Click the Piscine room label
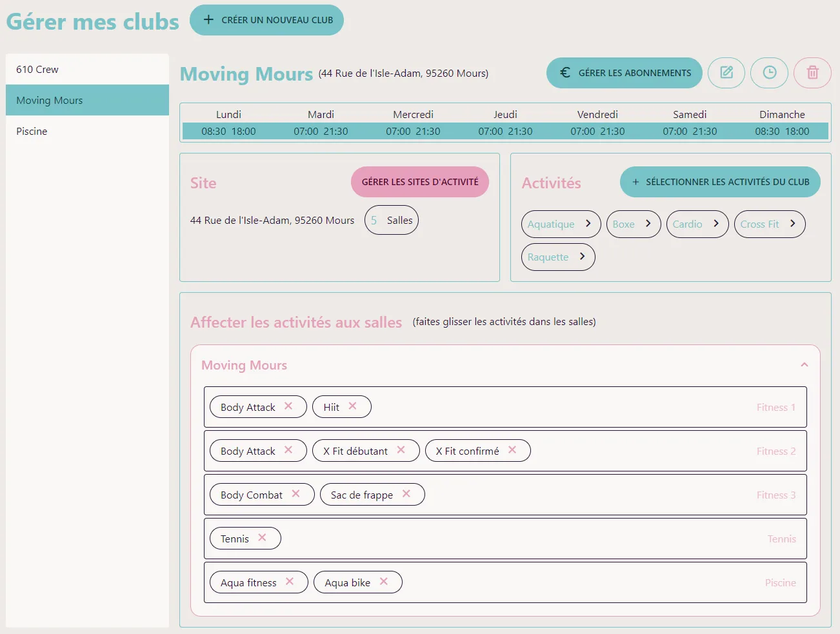Screen dimensions: 840x634 (781, 582)
